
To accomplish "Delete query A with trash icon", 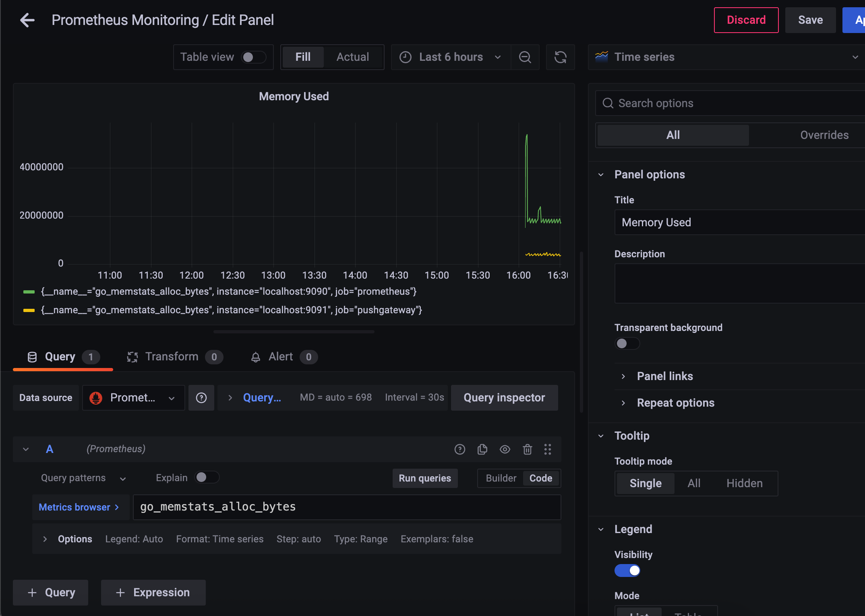I will click(x=527, y=449).
